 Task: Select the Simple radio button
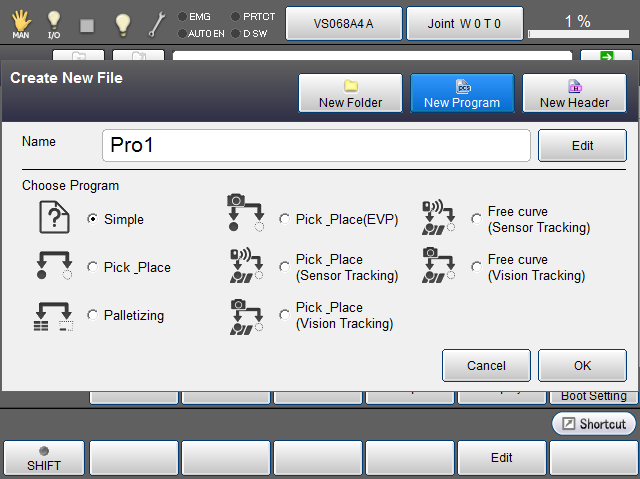coord(93,220)
